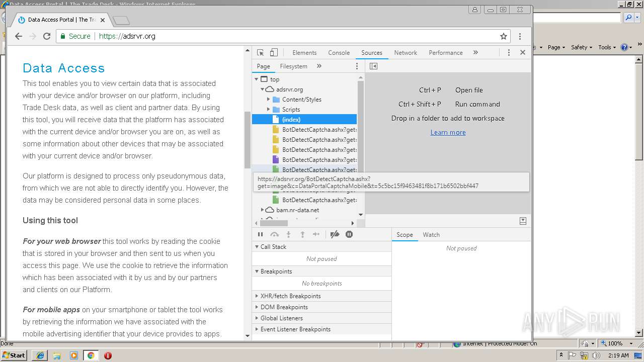
Task: Select the Filesystem navigator tab
Action: 293,66
